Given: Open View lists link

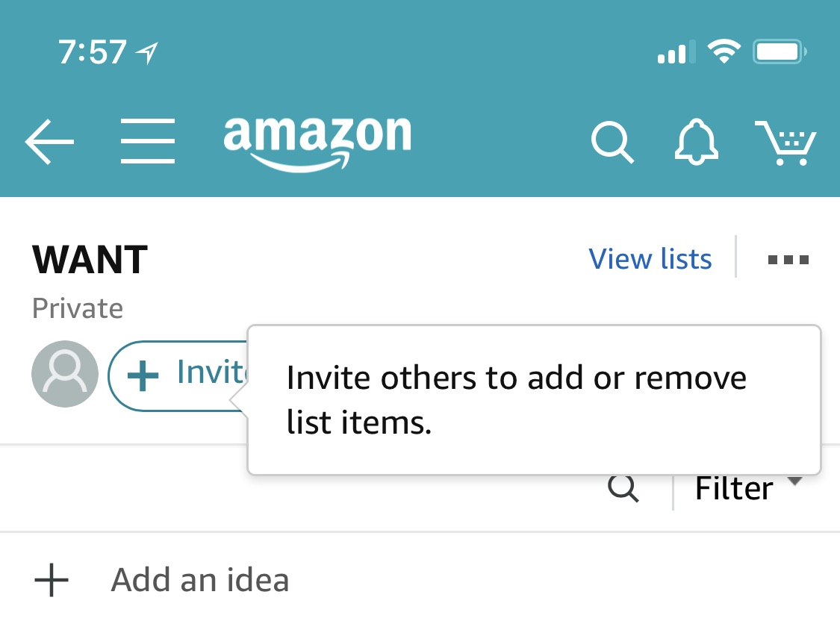Looking at the screenshot, I should [650, 259].
